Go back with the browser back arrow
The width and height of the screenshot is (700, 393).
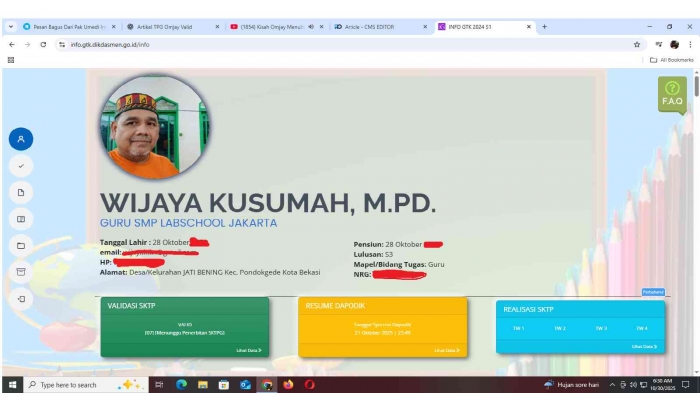pyautogui.click(x=12, y=45)
